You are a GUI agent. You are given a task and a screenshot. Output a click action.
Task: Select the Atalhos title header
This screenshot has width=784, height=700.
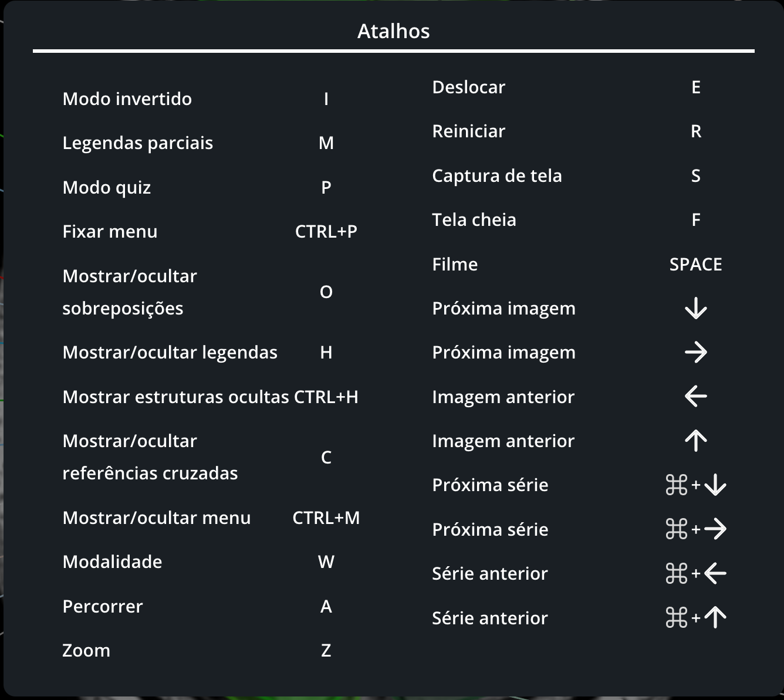point(394,31)
